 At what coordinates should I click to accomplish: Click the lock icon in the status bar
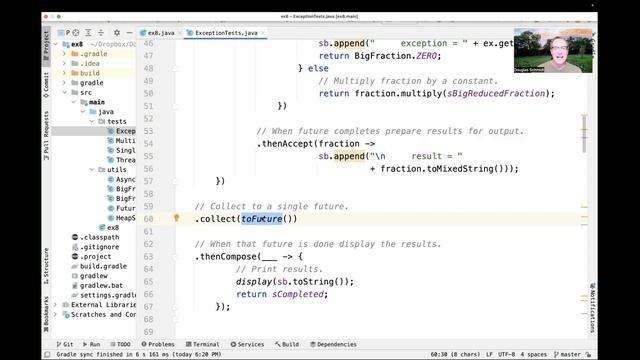588,354
